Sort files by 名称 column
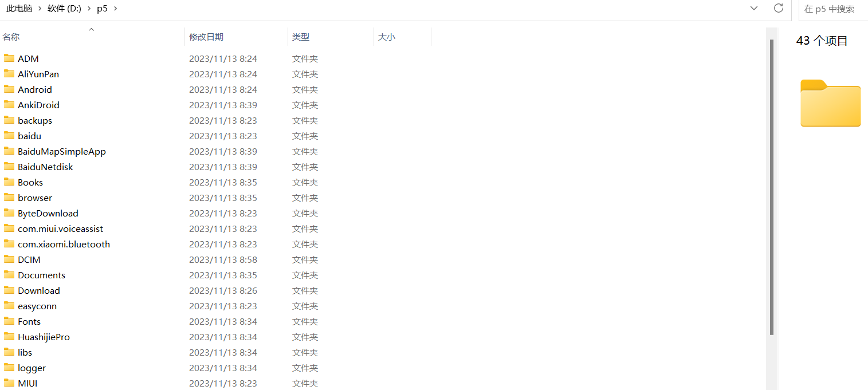Image resolution: width=868 pixels, height=390 pixels. [x=11, y=37]
